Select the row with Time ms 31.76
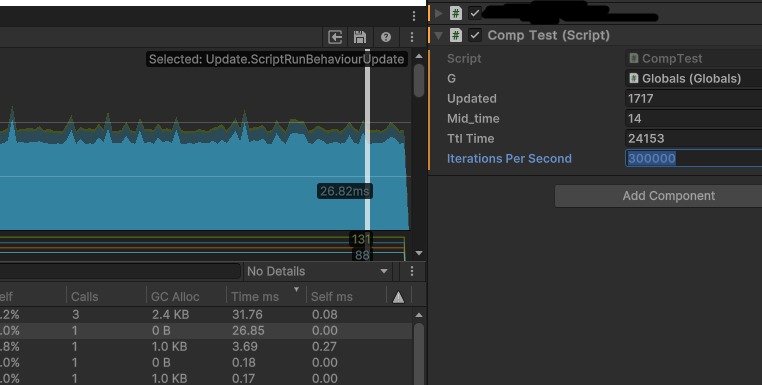The height and width of the screenshot is (385, 762). (x=206, y=315)
